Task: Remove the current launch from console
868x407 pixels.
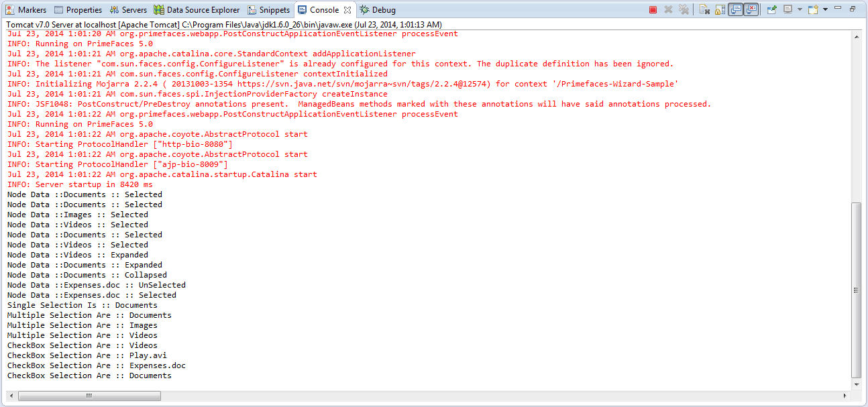Action: (667, 9)
